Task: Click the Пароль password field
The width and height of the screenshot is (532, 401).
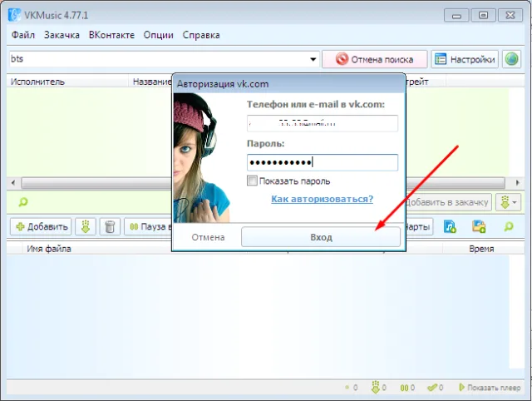Action: pyautogui.click(x=323, y=162)
